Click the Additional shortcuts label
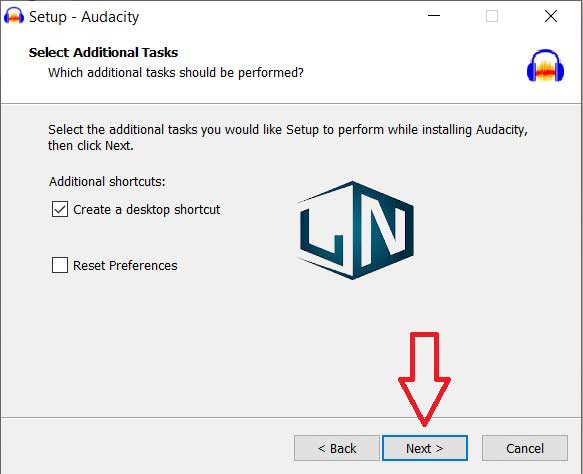Viewport: 583px width, 474px height. pos(107,181)
